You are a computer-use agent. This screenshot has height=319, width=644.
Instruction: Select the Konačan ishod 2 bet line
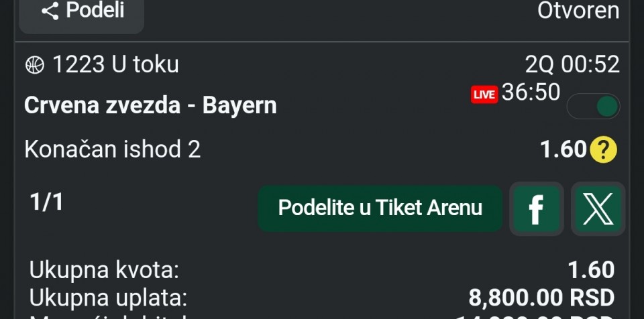113,149
